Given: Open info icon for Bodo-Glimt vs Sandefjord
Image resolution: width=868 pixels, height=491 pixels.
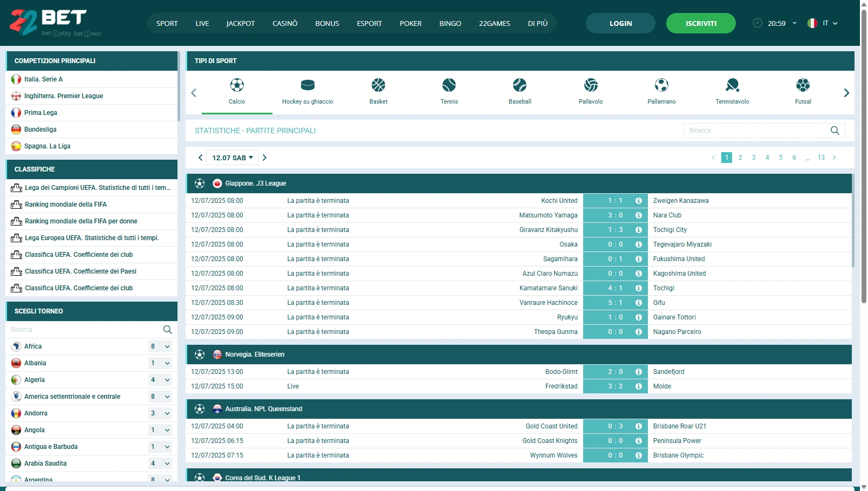Looking at the screenshot, I should (x=639, y=372).
